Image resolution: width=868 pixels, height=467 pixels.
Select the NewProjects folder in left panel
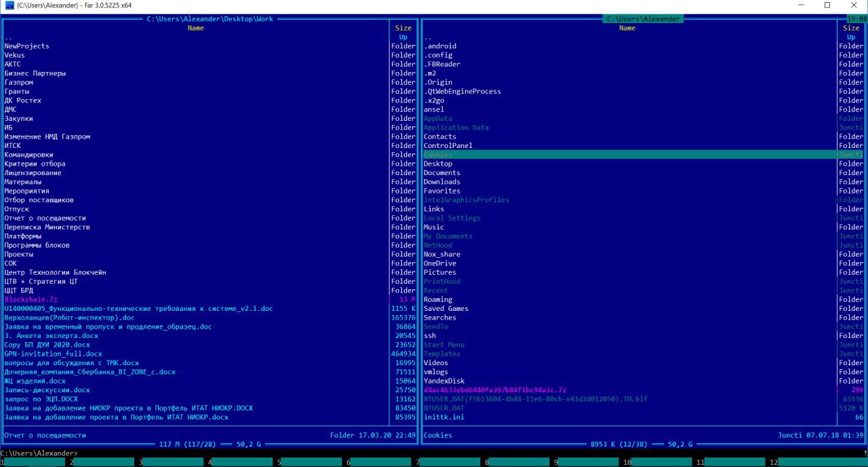click(x=27, y=46)
